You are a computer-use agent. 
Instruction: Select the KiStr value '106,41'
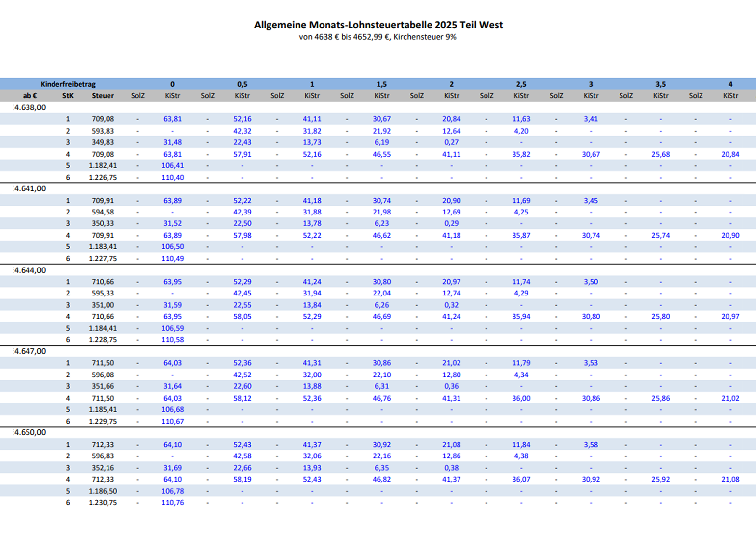pos(172,165)
